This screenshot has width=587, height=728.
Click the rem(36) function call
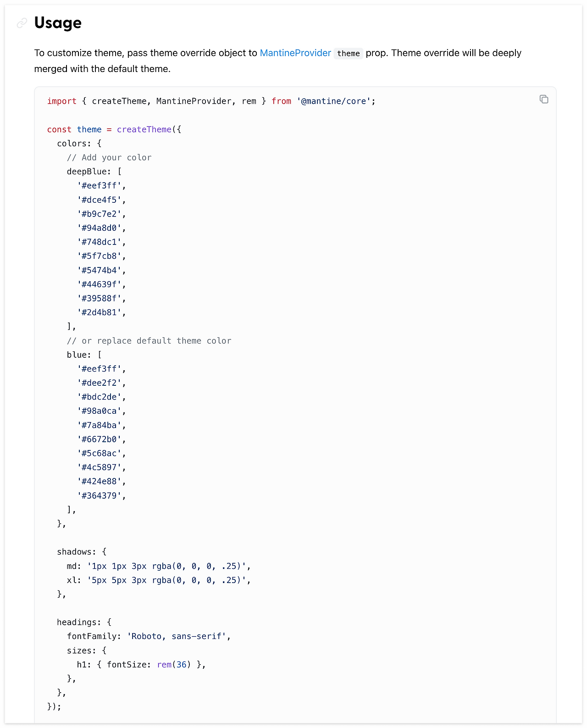pos(173,665)
